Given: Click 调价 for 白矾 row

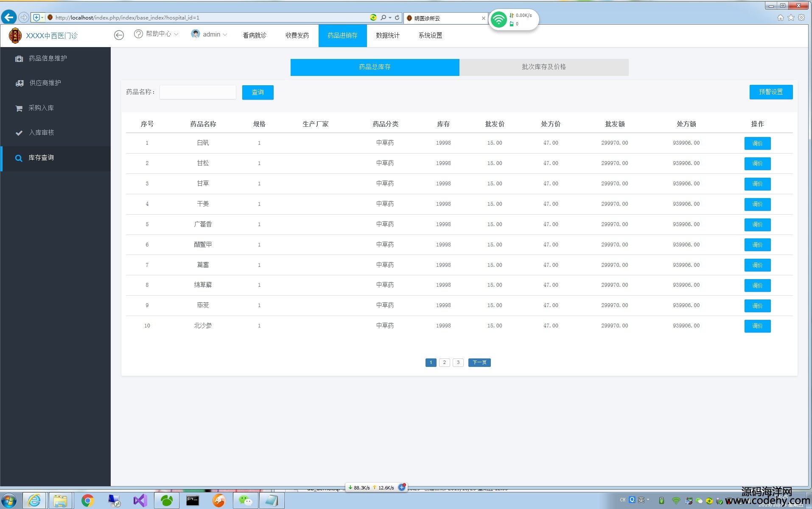Looking at the screenshot, I should point(757,143).
